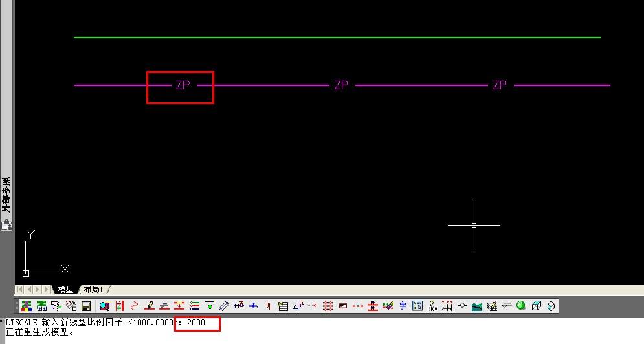Click the pencil over red line icon
This screenshot has width=644, height=344.
point(150,306)
